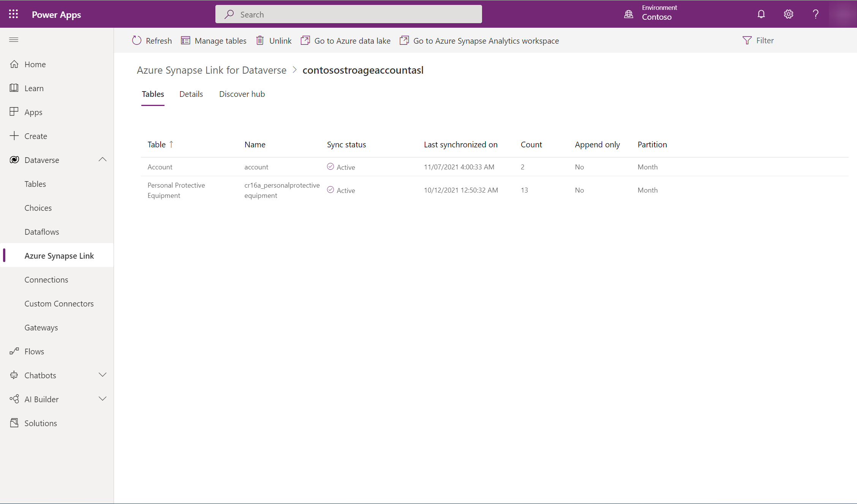Image resolution: width=857 pixels, height=504 pixels.
Task: Switch to the Discover hub tab
Action: tap(242, 93)
